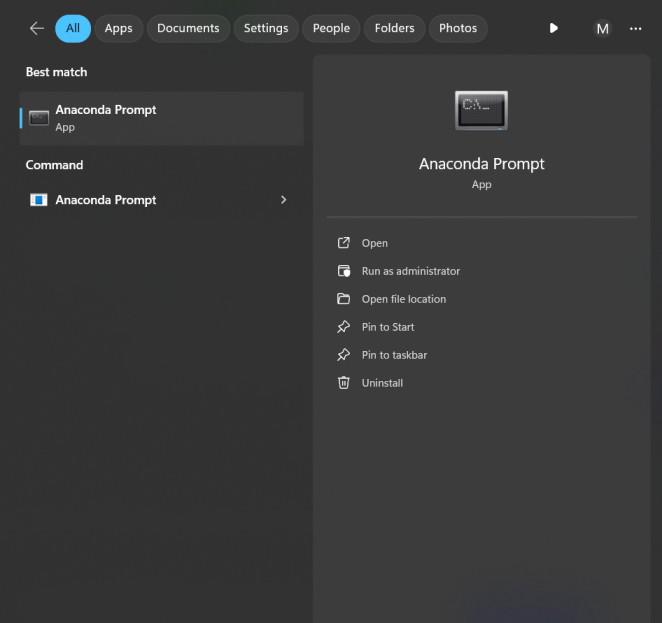The width and height of the screenshot is (662, 623).
Task: Choose Pin to taskbar
Action: coord(394,355)
